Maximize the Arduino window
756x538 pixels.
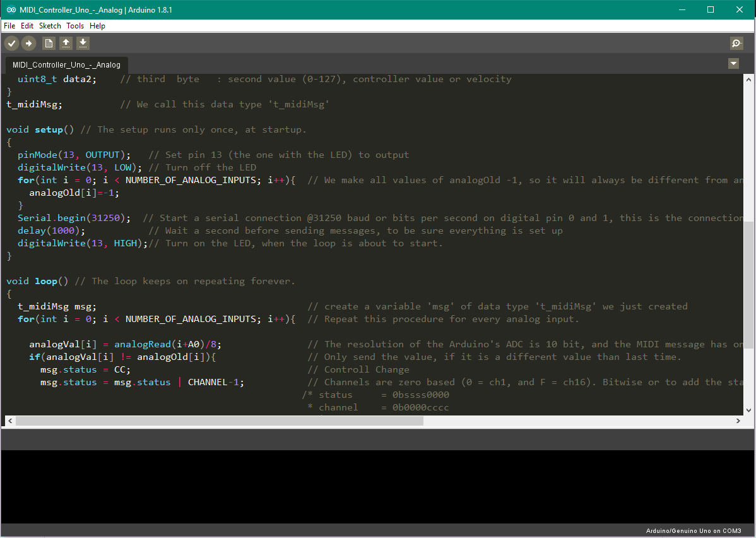point(710,9)
